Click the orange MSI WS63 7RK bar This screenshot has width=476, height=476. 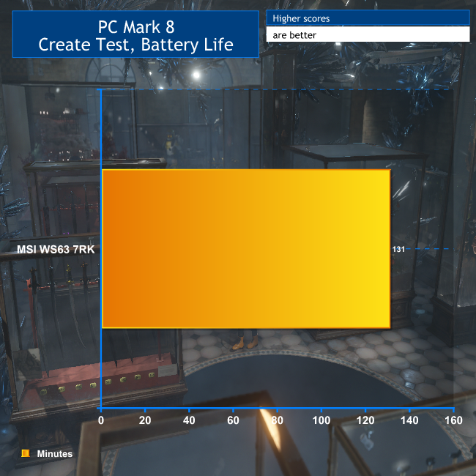[x=246, y=249]
